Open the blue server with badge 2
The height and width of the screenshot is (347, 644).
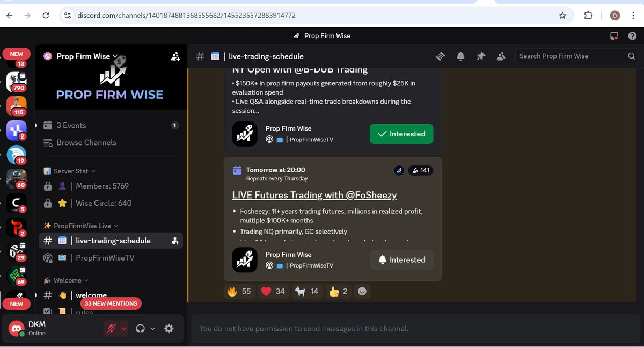pos(16,131)
